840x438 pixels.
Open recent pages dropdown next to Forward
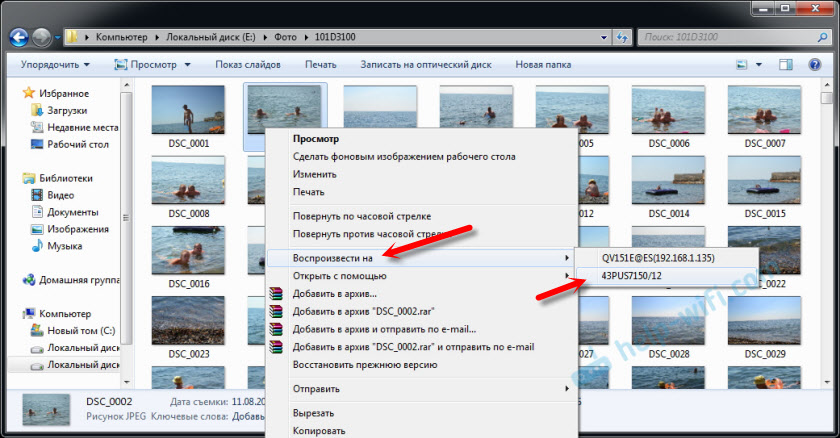57,38
